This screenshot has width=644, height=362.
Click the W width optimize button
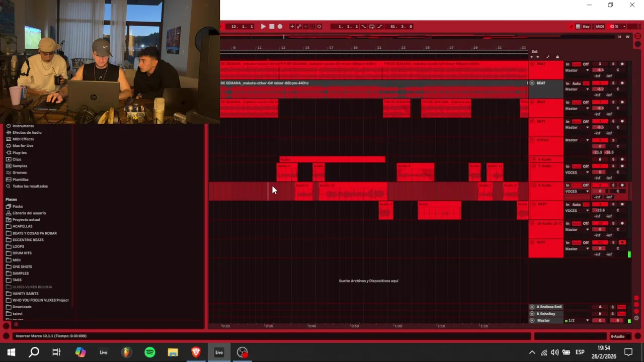click(627, 37)
